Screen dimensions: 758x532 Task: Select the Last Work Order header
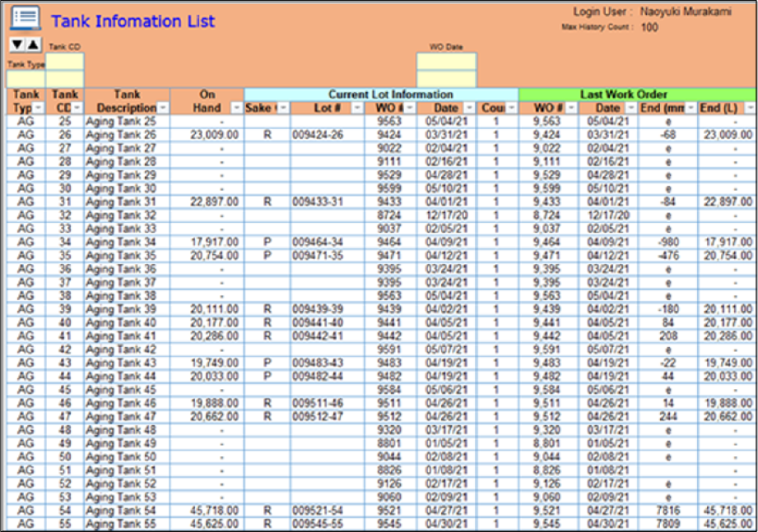[637, 95]
